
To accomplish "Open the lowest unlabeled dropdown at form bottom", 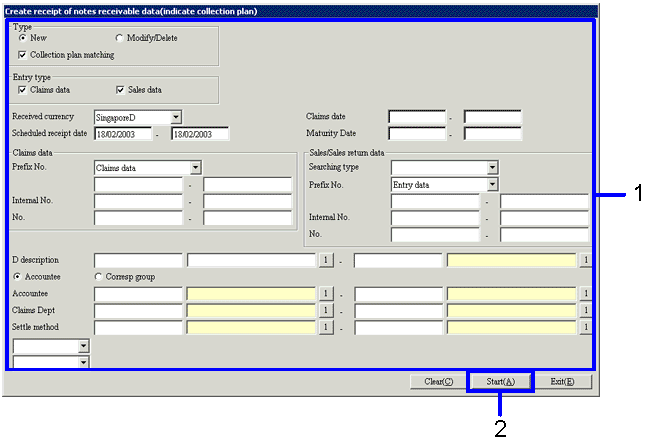I will click(83, 362).
